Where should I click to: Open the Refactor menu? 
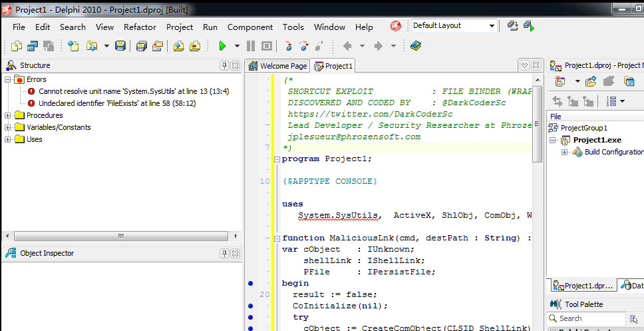pyautogui.click(x=140, y=27)
